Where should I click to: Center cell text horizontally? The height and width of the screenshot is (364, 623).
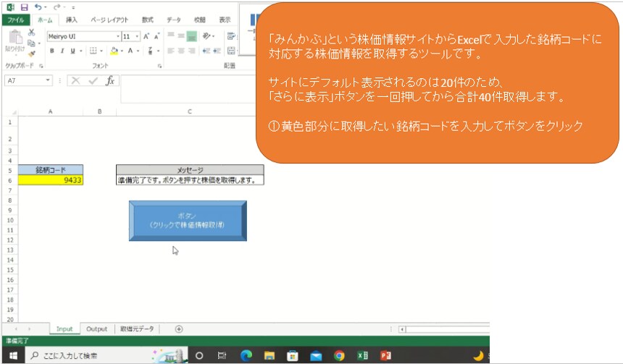coord(181,51)
